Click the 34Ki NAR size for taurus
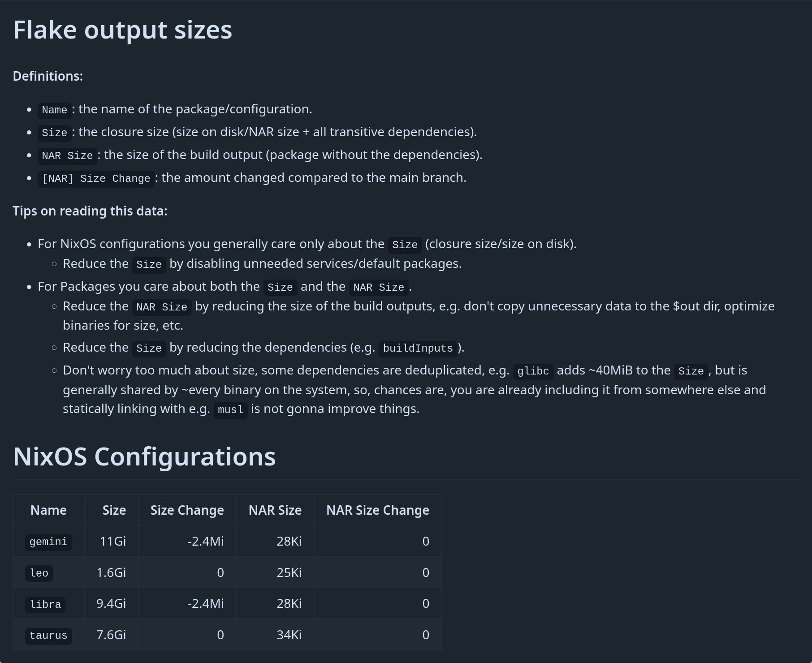Viewport: 812px width, 663px height. [x=289, y=635]
